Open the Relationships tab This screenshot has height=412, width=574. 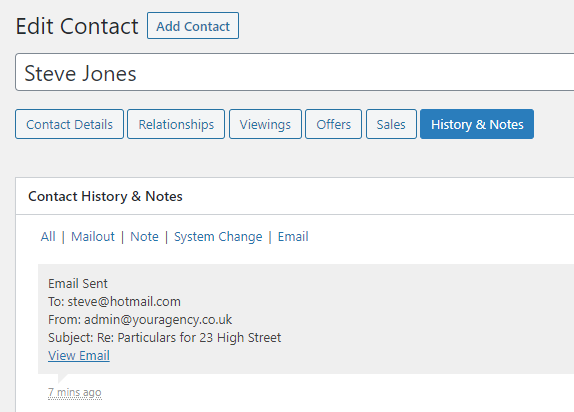click(x=176, y=124)
